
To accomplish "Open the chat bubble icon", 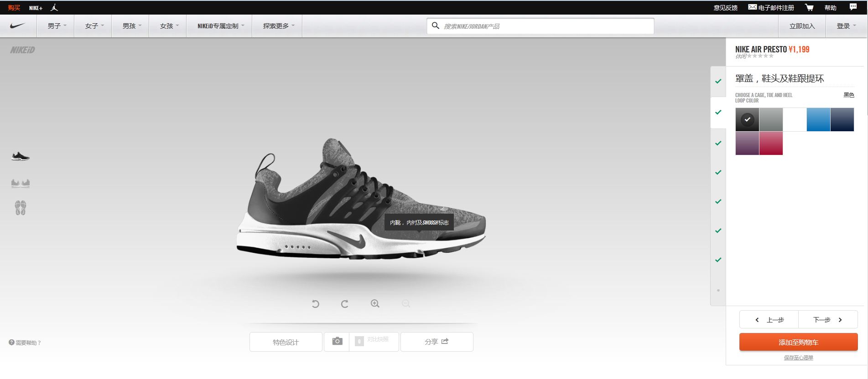I will click(853, 7).
